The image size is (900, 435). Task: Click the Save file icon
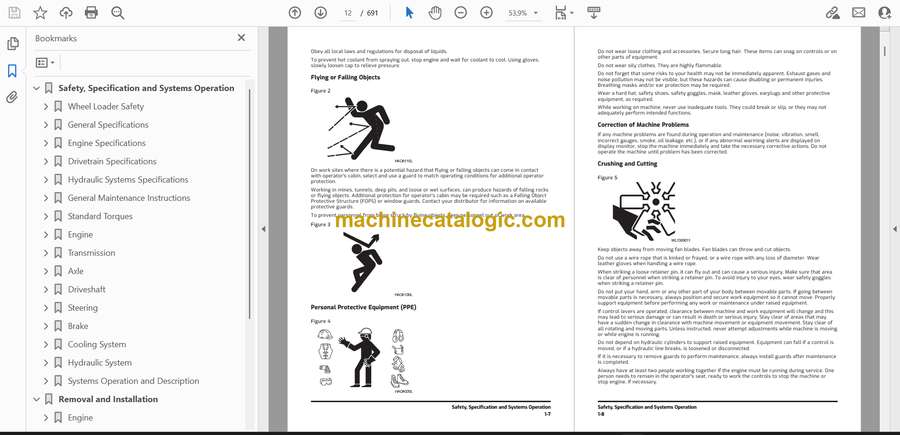click(x=14, y=13)
